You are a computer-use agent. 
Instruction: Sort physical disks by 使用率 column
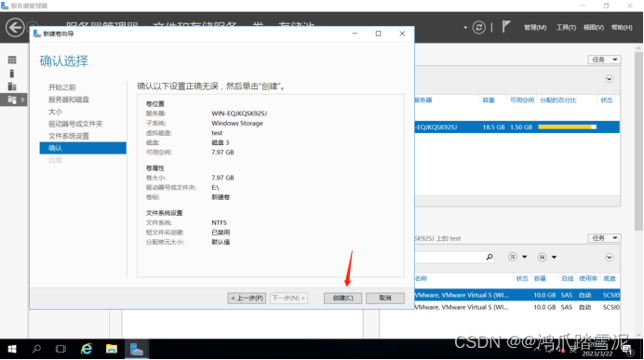click(x=588, y=279)
